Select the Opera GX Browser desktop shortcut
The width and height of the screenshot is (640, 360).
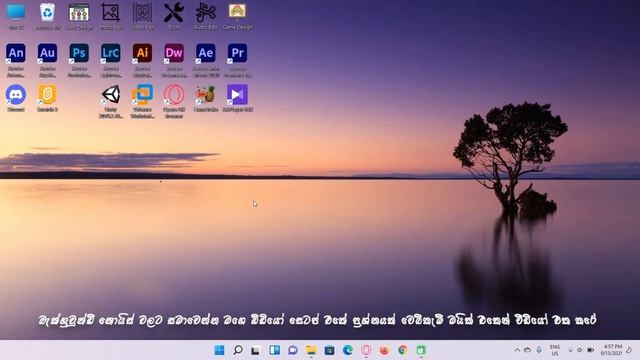174,101
